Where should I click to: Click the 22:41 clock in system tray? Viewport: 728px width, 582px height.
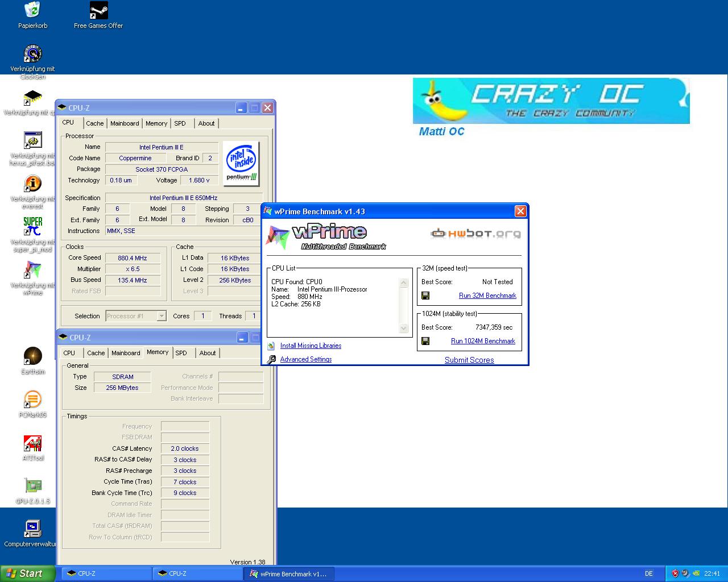click(x=712, y=573)
